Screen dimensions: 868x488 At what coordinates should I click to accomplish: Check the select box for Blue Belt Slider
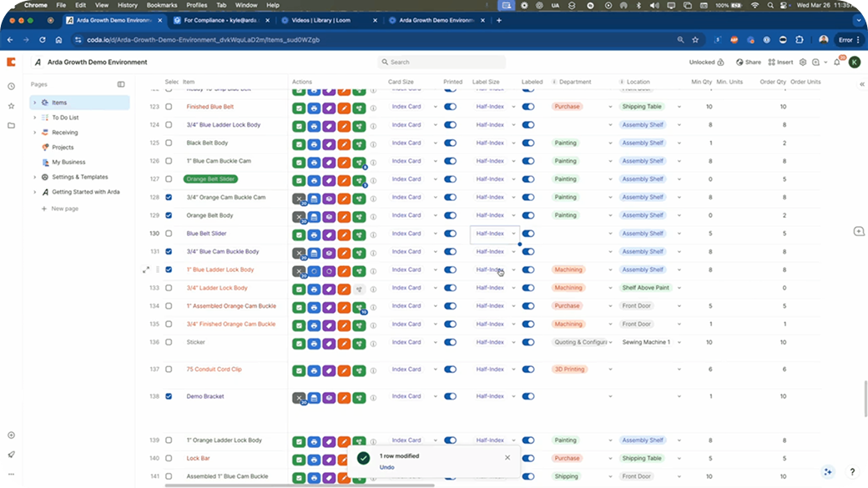(169, 234)
